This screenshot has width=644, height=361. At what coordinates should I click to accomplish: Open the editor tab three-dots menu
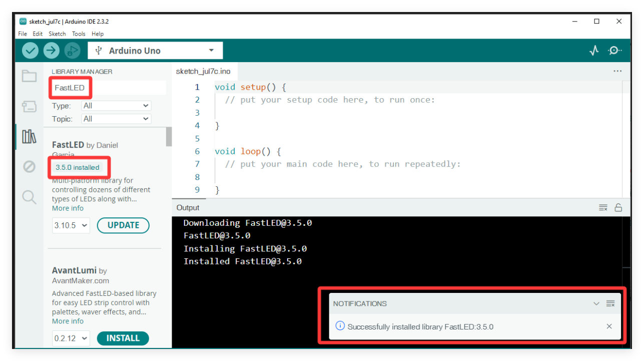tap(617, 71)
